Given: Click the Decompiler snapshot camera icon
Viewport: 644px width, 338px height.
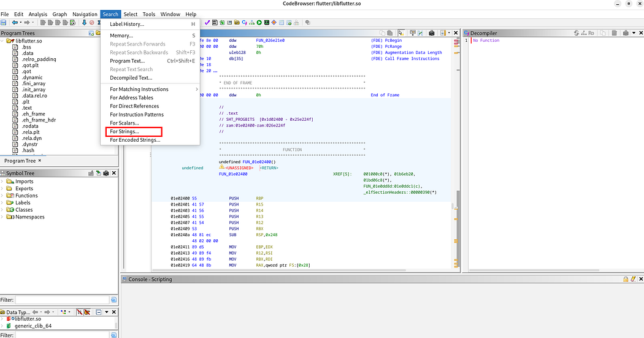Looking at the screenshot, I should pyautogui.click(x=626, y=33).
